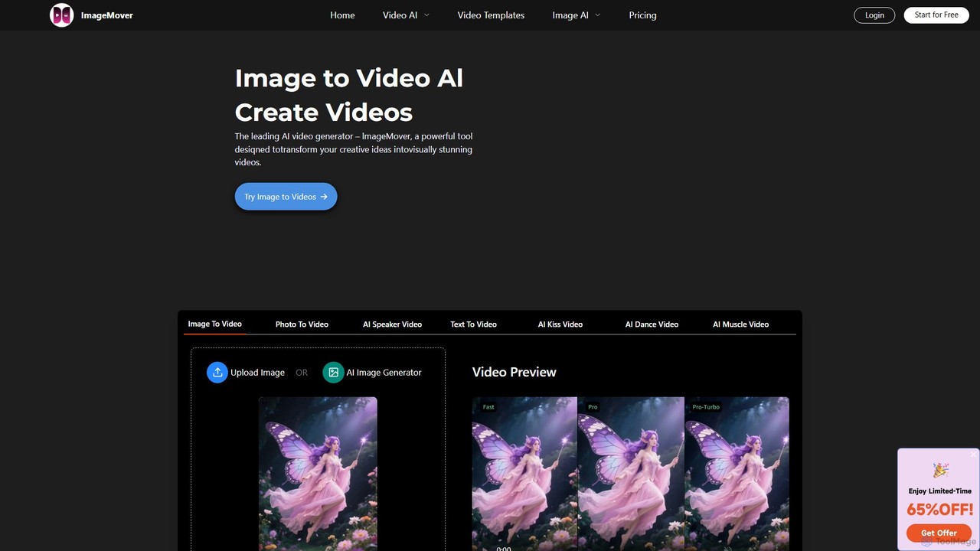Select the Image To Video tab
This screenshot has width=980, height=551.
point(214,324)
